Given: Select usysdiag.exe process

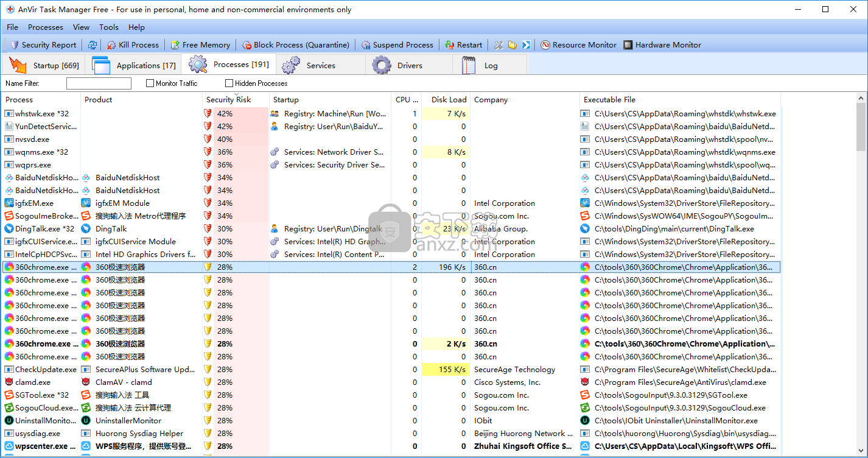Looking at the screenshot, I should [x=391, y=433].
